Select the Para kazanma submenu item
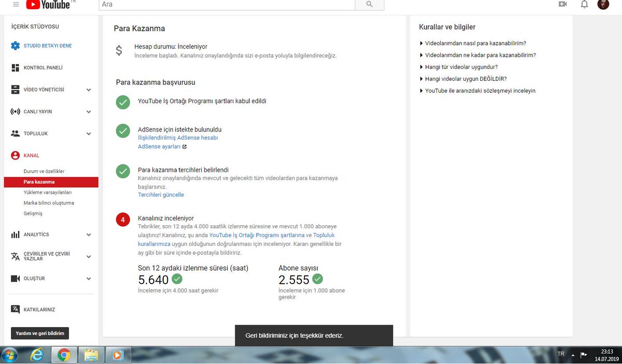Screen dimensions: 622x364 [x=51, y=182]
